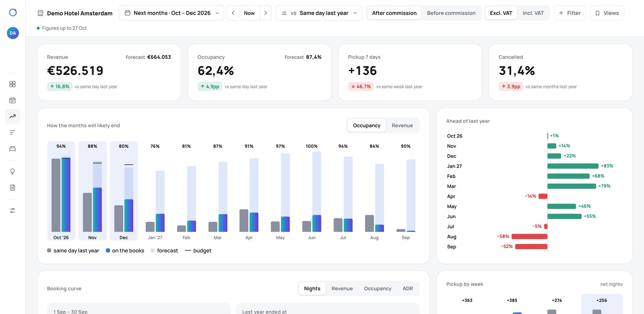Open the Filter button
Screen dimensions: 644x314
coord(570,13)
